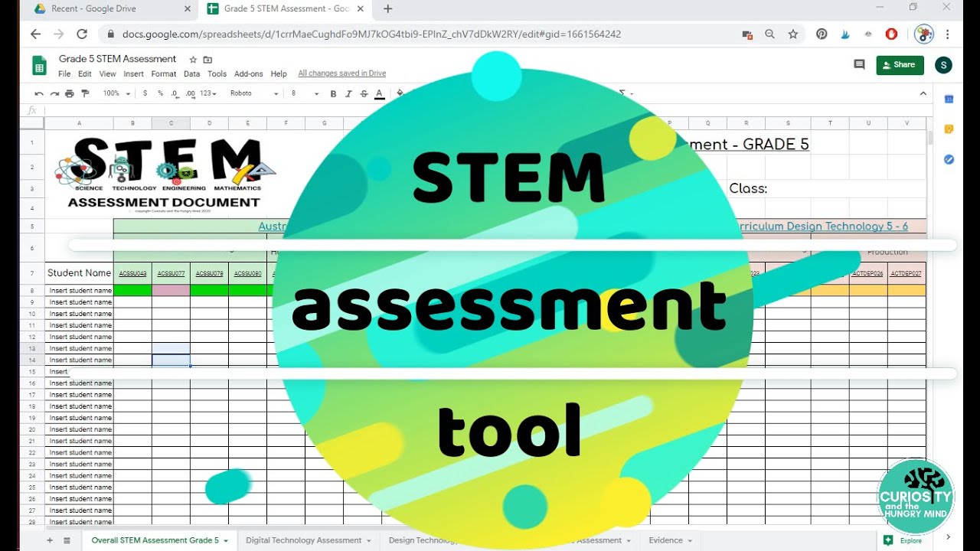This screenshot has width=980, height=551.
Task: Open the font size dropdown
Action: click(305, 93)
